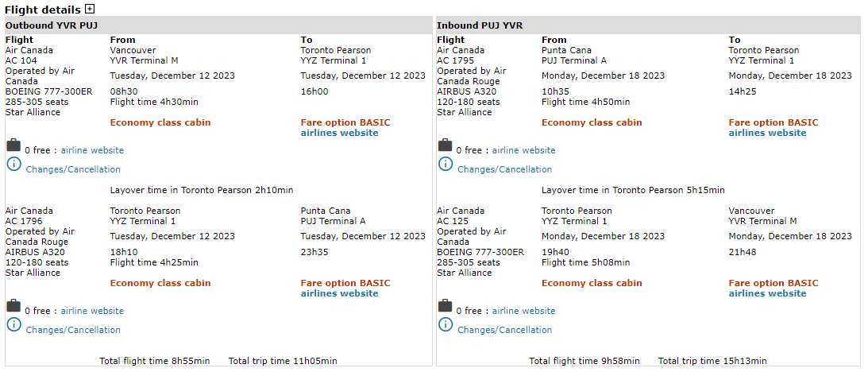Image resolution: width=868 pixels, height=372 pixels.
Task: Open Changes/Cancellation link for Toronto to Vancouver flight
Action: tap(504, 330)
